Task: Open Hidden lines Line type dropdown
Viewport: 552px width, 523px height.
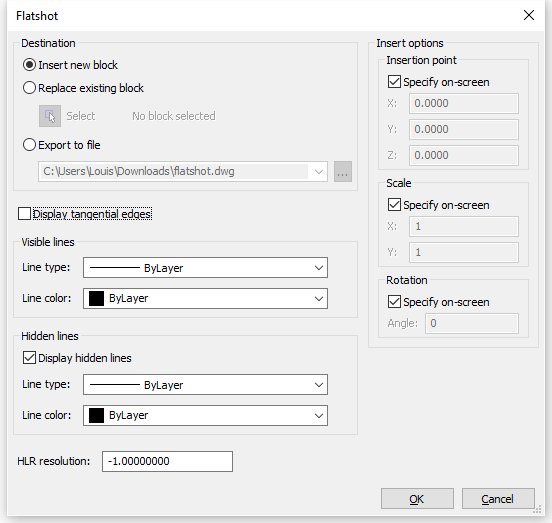Action: (205, 385)
